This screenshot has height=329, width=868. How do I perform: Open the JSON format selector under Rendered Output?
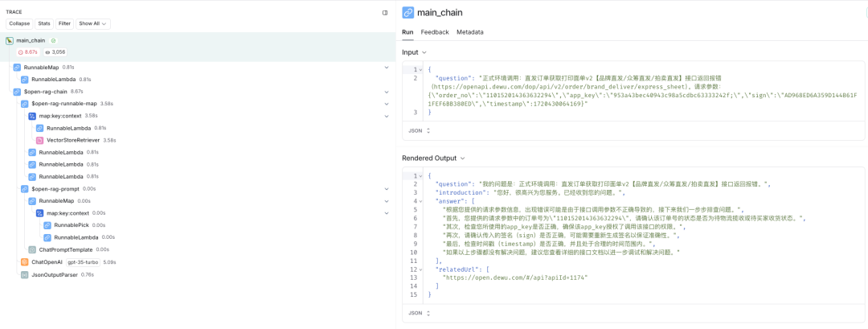419,313
